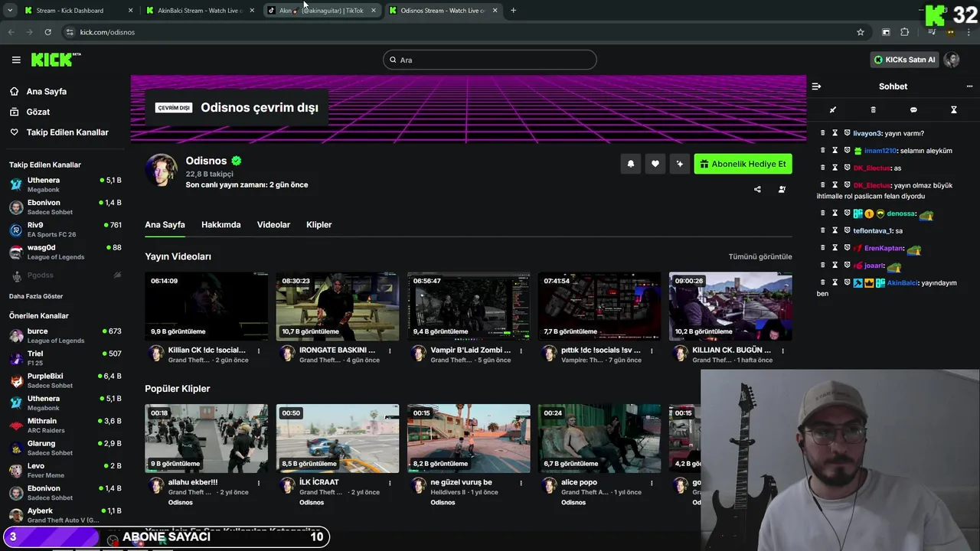Click the Odisnos channel avatar
This screenshot has width=980, height=551.
[162, 170]
